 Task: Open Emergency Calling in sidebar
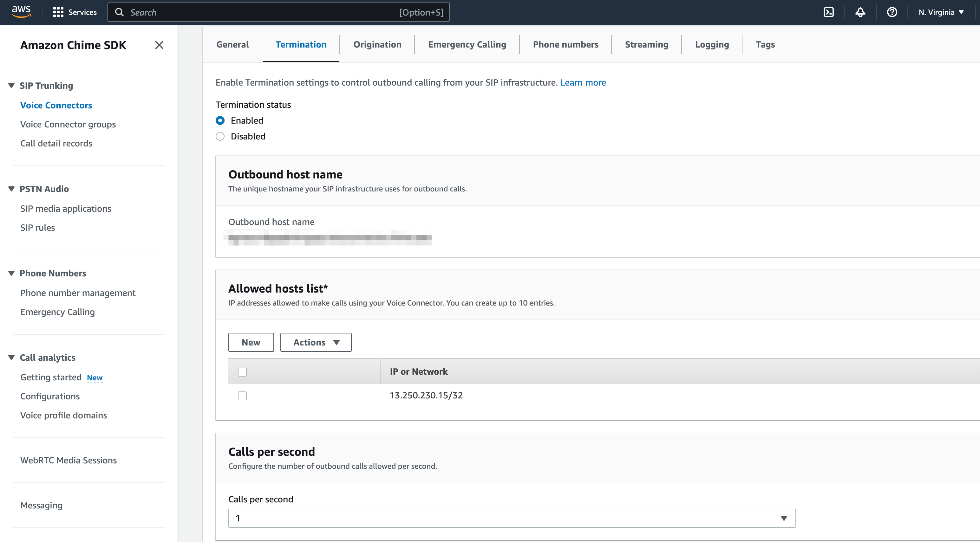(57, 312)
